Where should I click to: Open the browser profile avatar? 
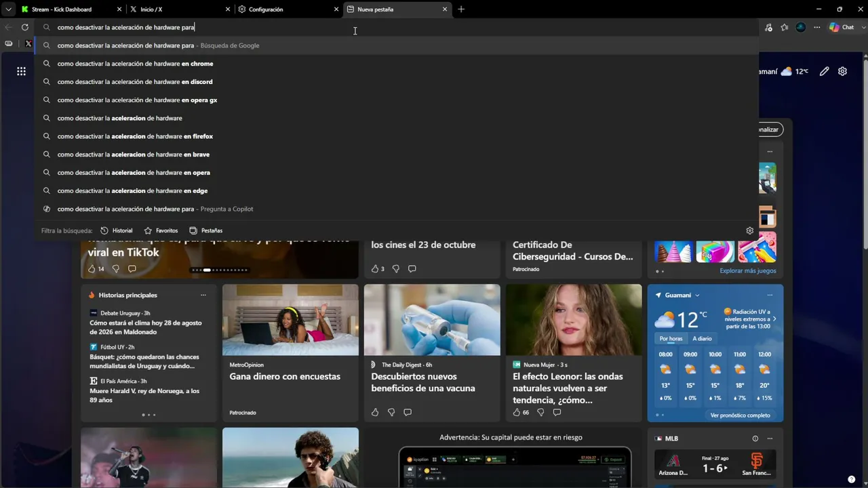[x=801, y=27]
